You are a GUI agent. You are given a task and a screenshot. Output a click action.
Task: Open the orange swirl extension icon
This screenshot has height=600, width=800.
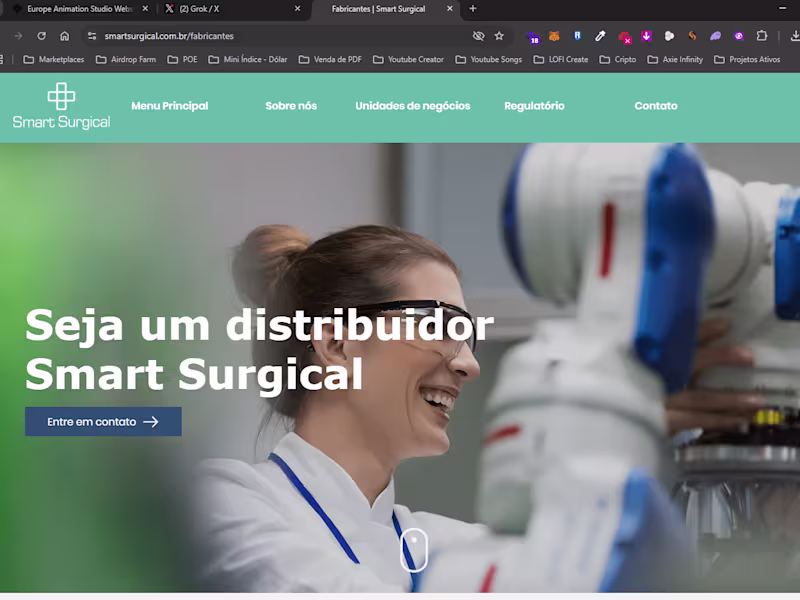(692, 36)
